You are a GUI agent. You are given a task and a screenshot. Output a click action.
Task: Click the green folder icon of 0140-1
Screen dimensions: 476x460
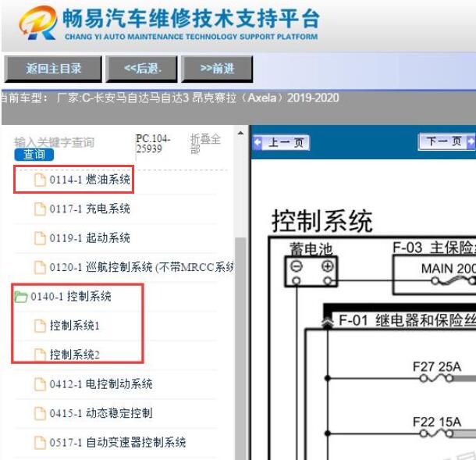[x=21, y=297]
